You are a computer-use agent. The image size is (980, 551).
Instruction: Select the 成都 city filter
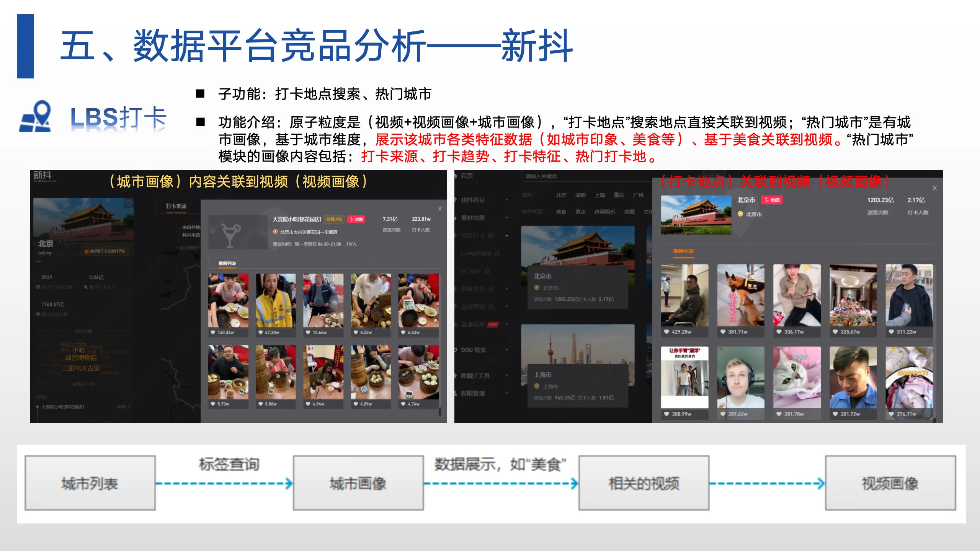coord(580,195)
